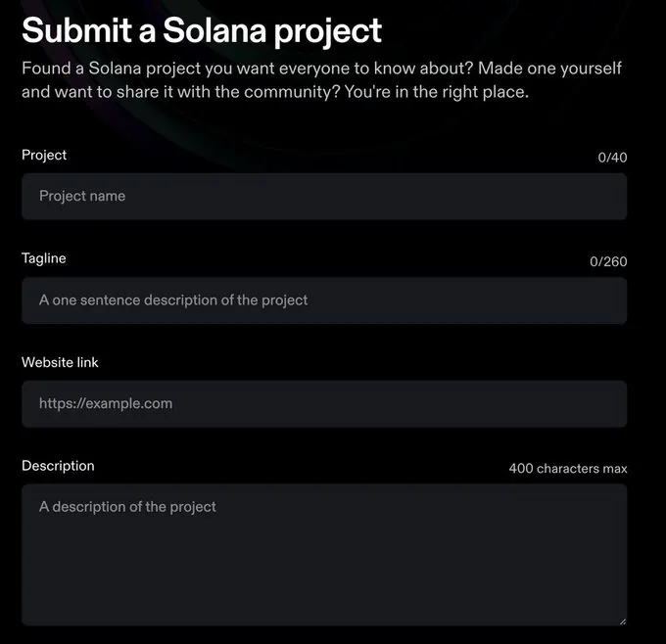Click the 0/260 tagline character counter

[x=608, y=261]
